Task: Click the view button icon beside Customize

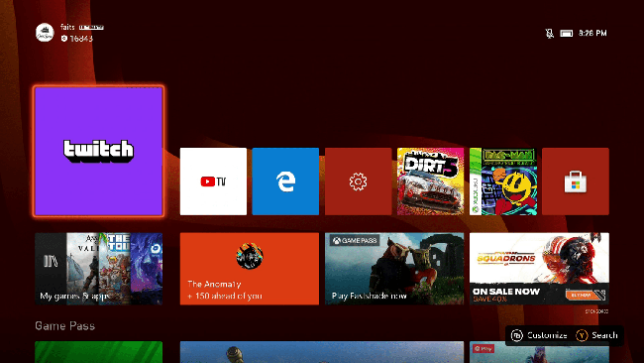Action: coord(516,335)
